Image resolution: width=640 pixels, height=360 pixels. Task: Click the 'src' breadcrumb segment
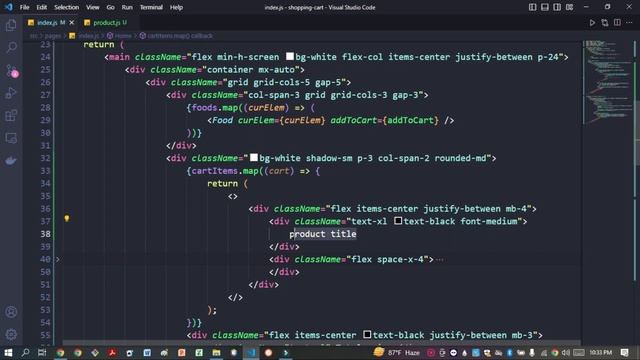pos(33,36)
